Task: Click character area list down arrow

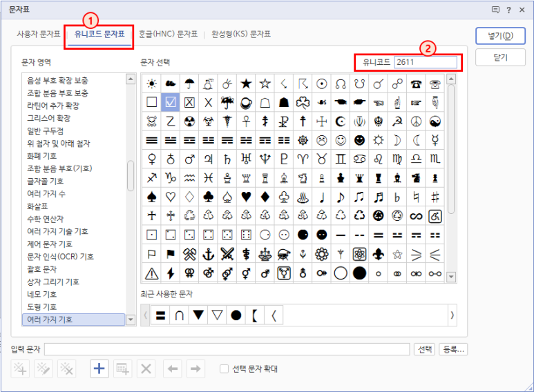Action: tap(131, 320)
